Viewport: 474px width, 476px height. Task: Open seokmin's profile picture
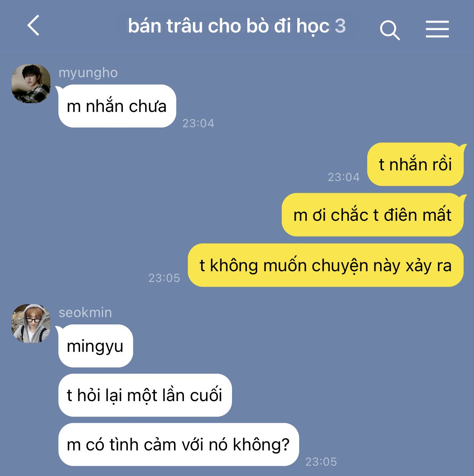[x=31, y=324]
